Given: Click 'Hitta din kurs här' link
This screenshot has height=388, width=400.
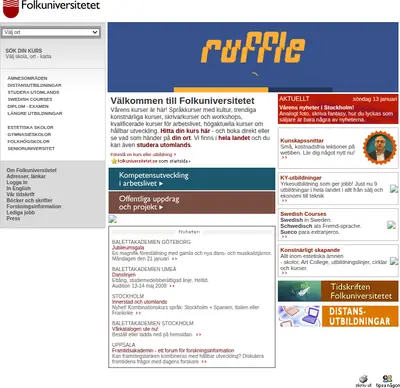Looking at the screenshot, I should [185, 131].
